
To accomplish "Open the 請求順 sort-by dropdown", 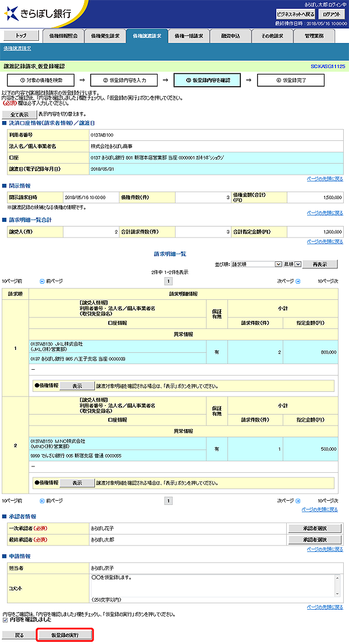I will (x=257, y=264).
